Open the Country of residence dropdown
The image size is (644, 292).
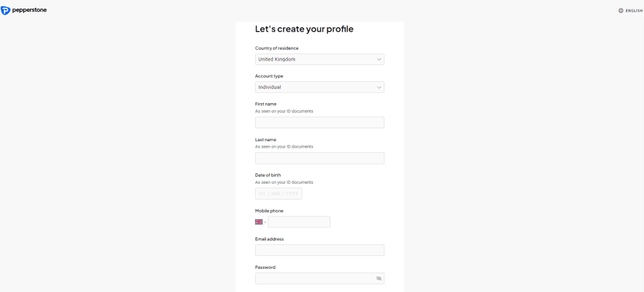point(319,59)
